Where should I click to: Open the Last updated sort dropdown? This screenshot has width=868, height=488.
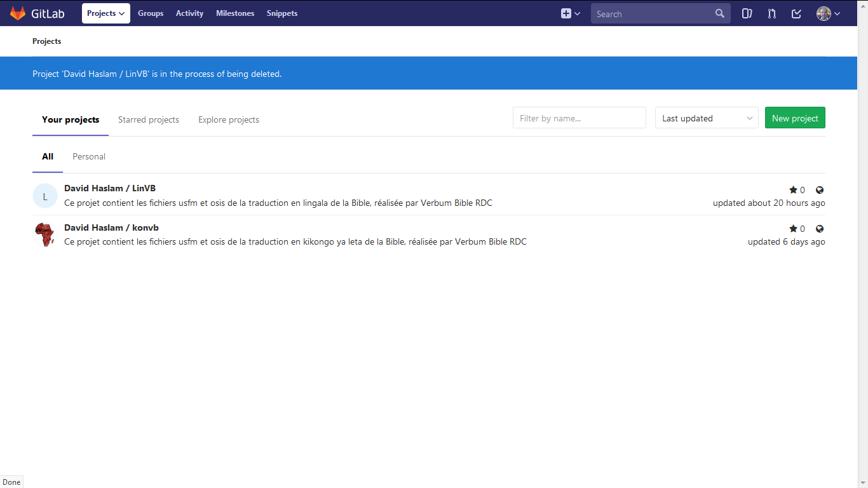707,118
